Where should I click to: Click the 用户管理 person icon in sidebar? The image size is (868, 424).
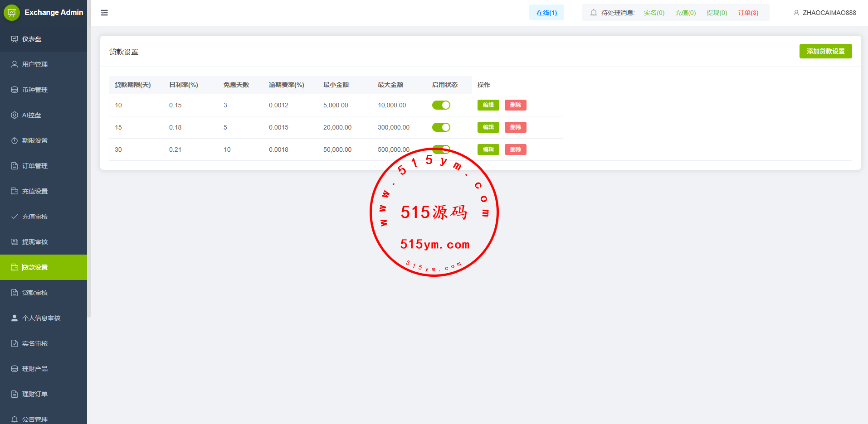(15, 64)
